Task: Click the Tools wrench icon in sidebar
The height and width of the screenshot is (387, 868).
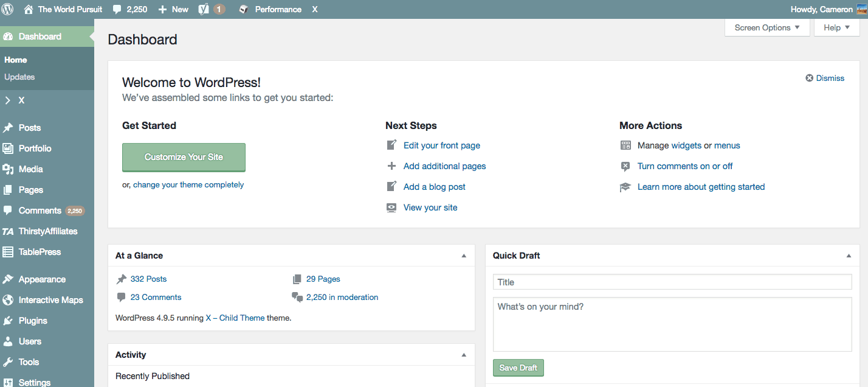Action: click(x=8, y=362)
